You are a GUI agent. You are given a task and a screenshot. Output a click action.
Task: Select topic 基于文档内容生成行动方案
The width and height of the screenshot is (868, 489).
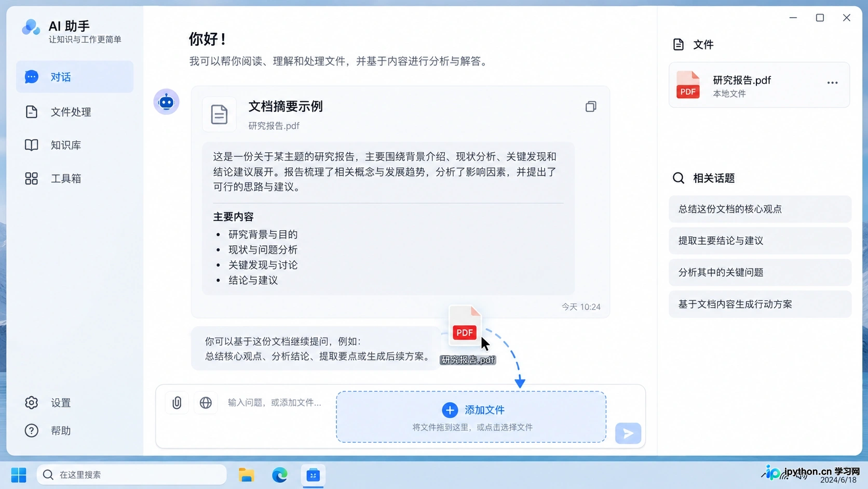point(760,304)
